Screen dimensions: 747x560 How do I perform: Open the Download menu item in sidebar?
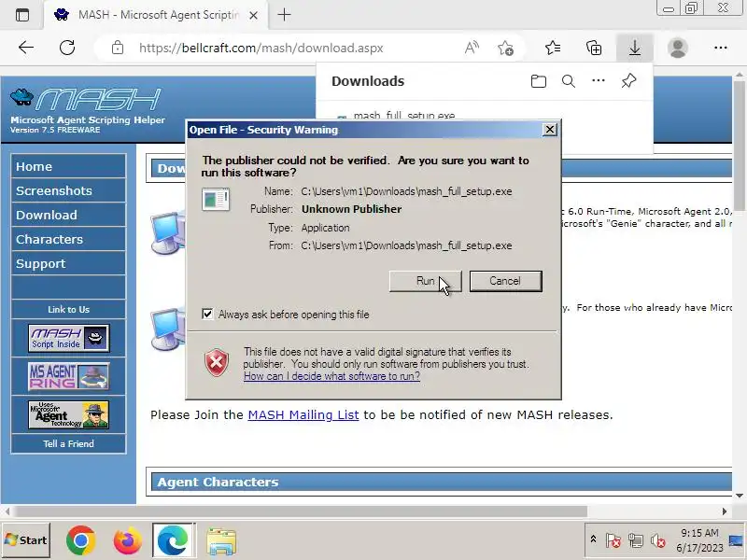coord(68,215)
